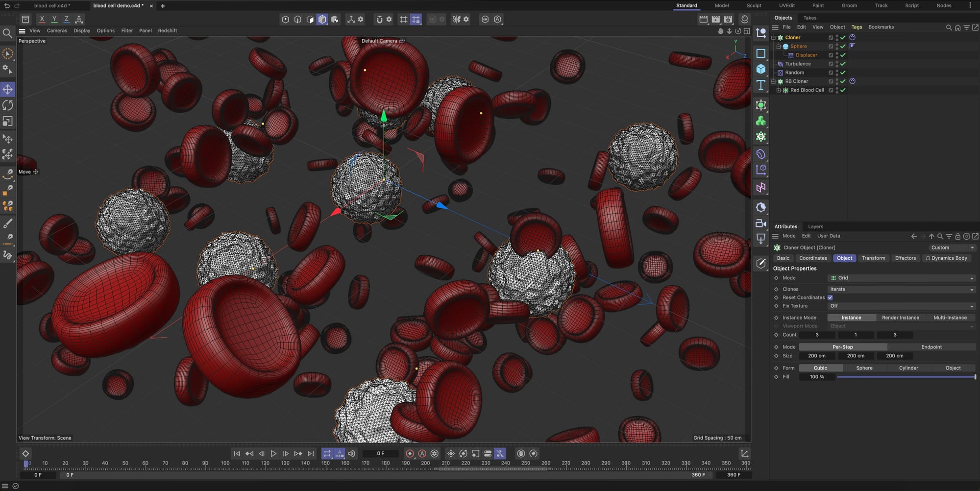The image size is (980, 491).
Task: Select Render Instance mode
Action: (x=900, y=318)
